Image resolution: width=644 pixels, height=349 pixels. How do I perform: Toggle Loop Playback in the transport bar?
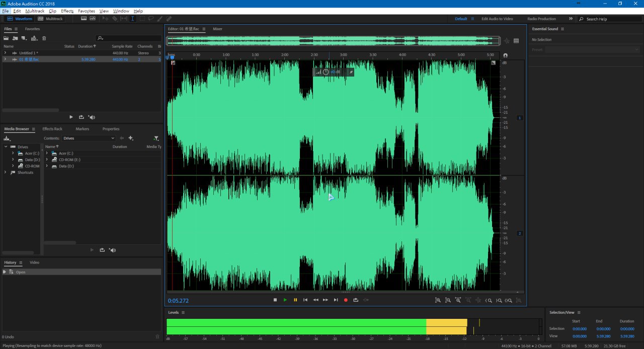356,300
